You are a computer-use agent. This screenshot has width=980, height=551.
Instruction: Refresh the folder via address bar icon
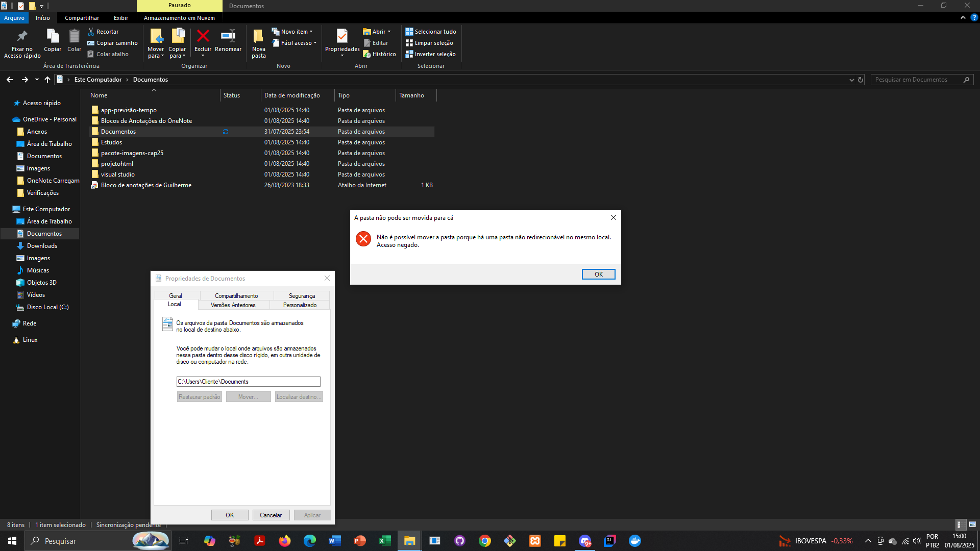[x=861, y=80]
